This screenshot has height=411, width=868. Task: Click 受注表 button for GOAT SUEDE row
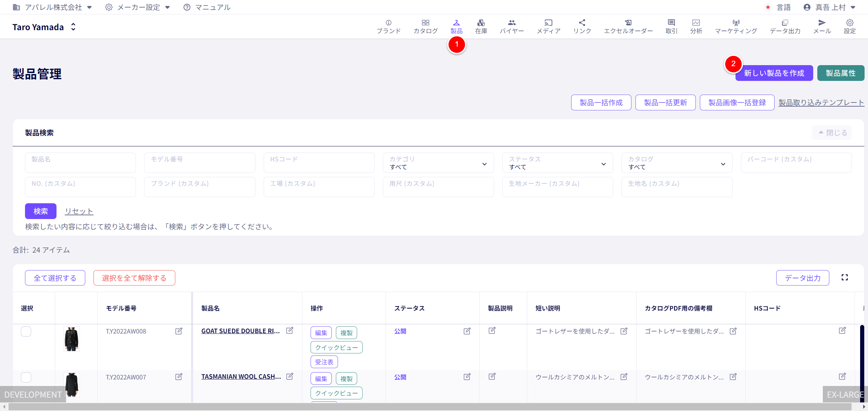[x=324, y=362]
